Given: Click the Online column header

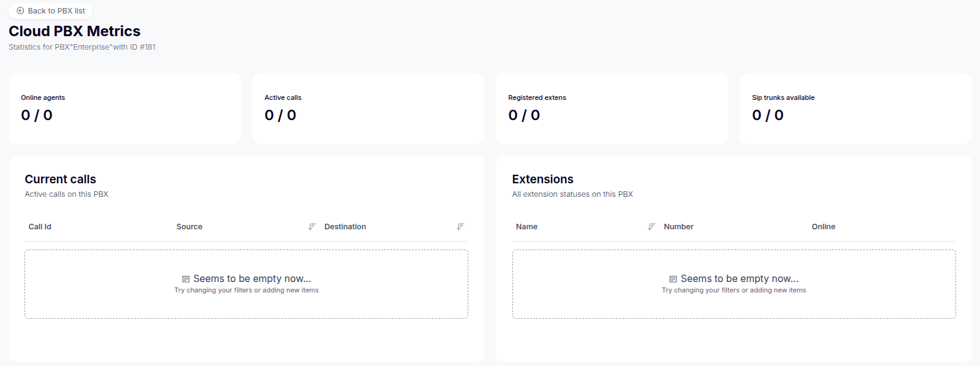Looking at the screenshot, I should 823,227.
